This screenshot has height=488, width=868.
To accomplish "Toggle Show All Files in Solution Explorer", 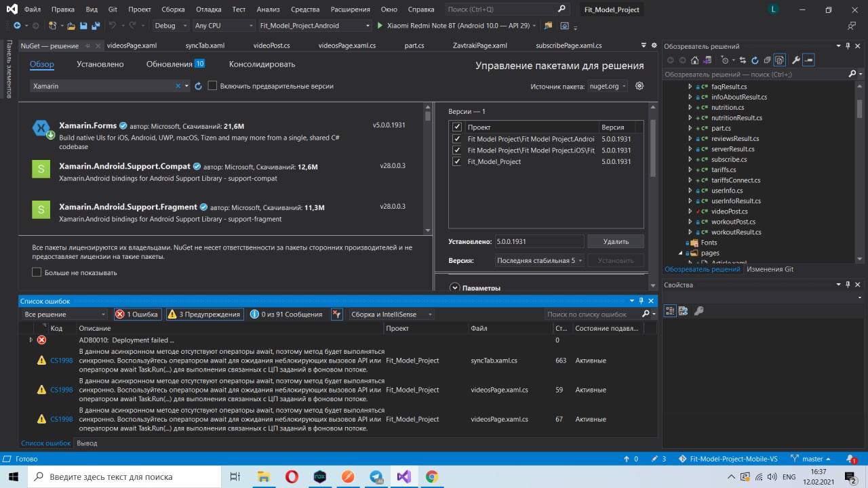I will (x=780, y=60).
